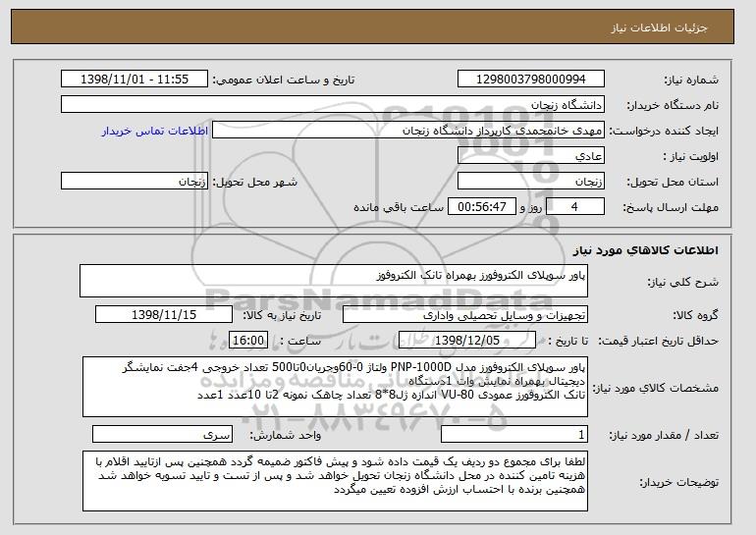Click the countdown timer field 00:56:47

(x=482, y=207)
